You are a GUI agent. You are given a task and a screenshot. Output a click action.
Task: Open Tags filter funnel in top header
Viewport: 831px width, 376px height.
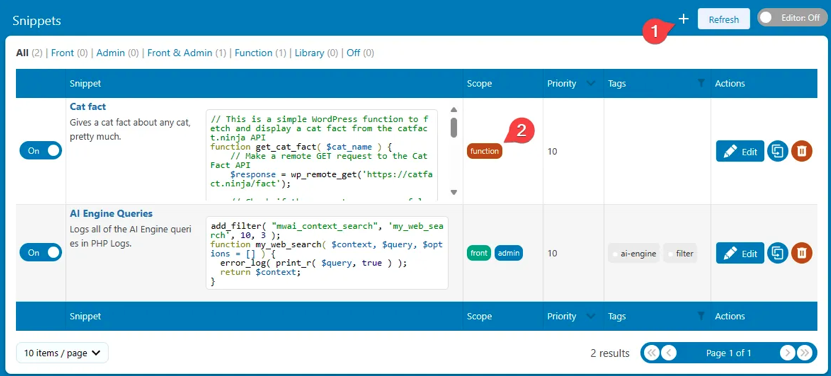pos(701,83)
